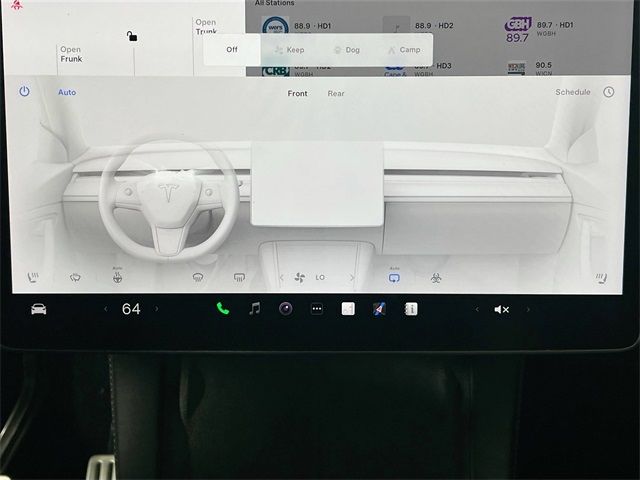Toggle the door lock icon

131,36
